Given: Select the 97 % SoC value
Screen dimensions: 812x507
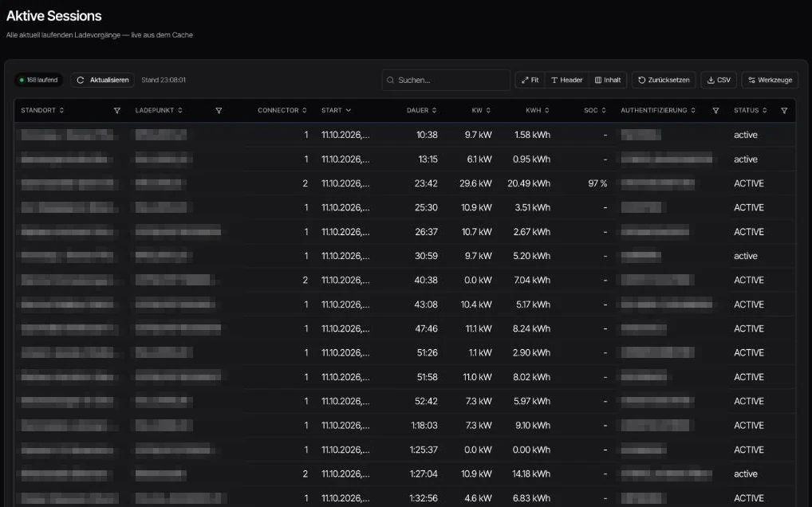Looking at the screenshot, I should coord(597,183).
